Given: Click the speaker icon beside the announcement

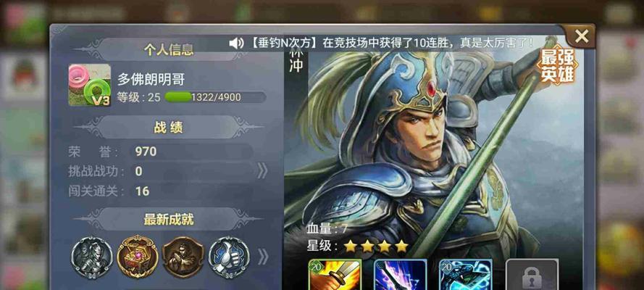Looking at the screenshot, I should [x=236, y=43].
